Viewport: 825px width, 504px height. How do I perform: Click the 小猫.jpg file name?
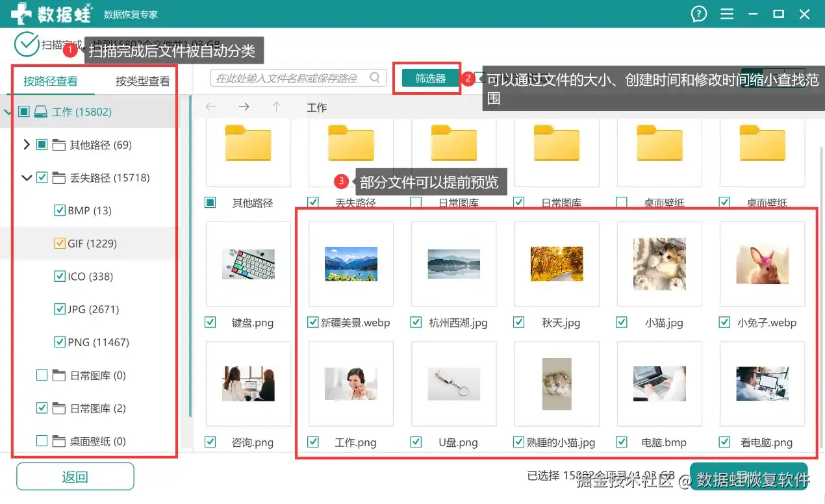coord(664,323)
